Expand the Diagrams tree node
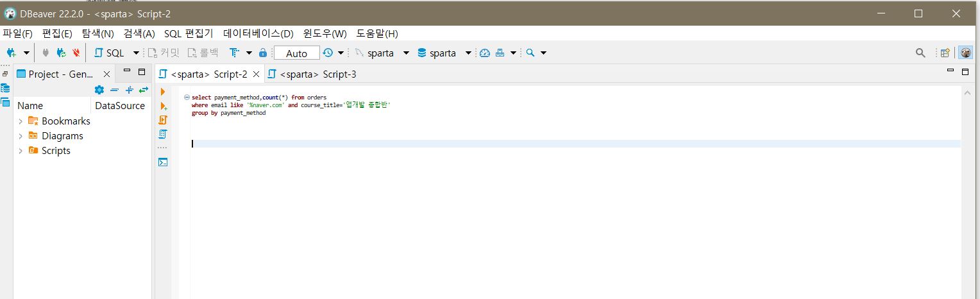Image resolution: width=980 pixels, height=299 pixels. pos(21,135)
